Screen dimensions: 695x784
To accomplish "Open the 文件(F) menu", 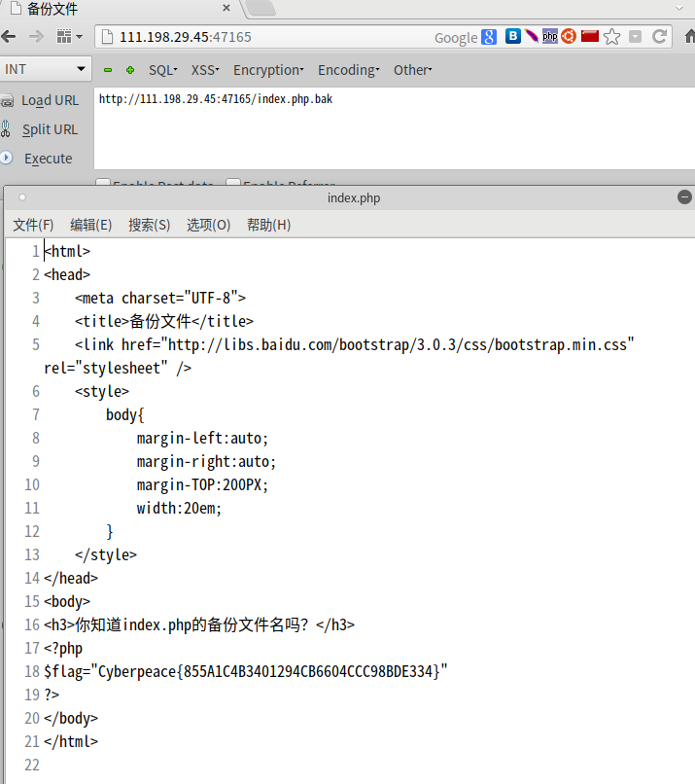I will (33, 225).
